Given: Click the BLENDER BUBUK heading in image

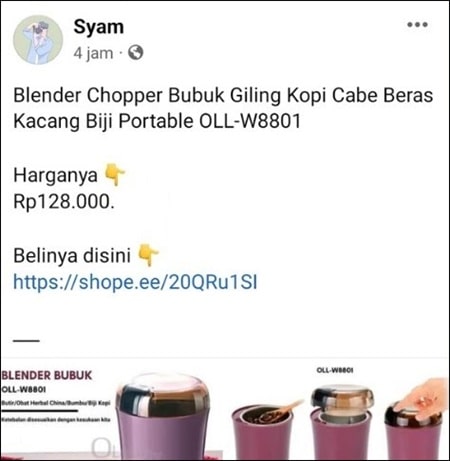Looking at the screenshot, I should pos(46,375).
